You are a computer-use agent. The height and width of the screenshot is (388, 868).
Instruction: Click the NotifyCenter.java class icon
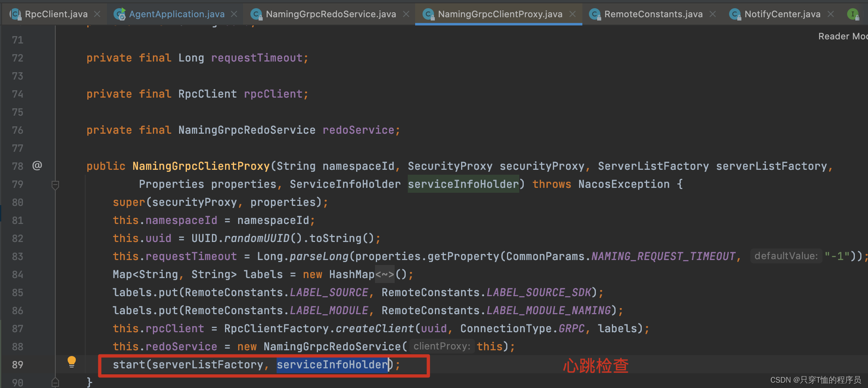735,14
